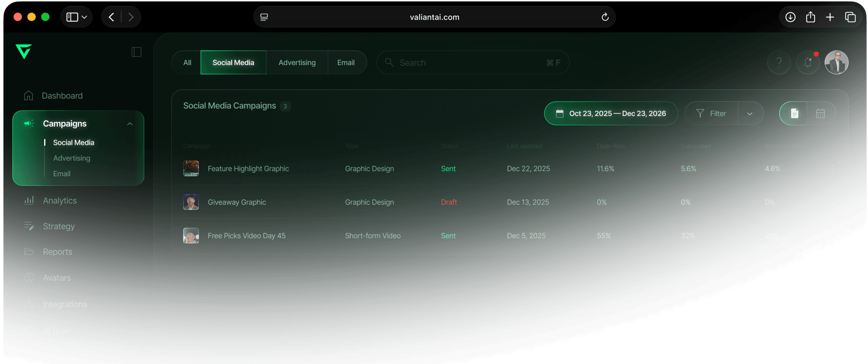Collapse the Campaigns menu chevron

(x=130, y=124)
